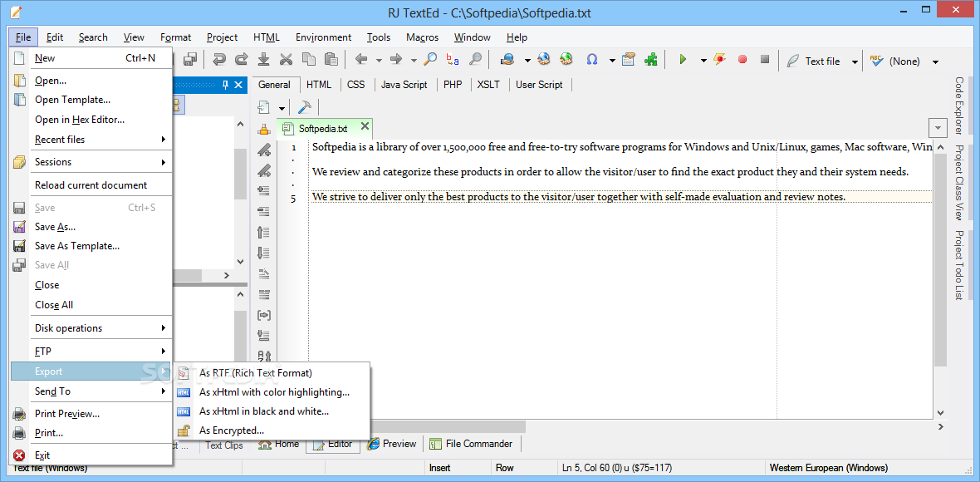Click the Navigate Forward arrow icon

[395, 60]
